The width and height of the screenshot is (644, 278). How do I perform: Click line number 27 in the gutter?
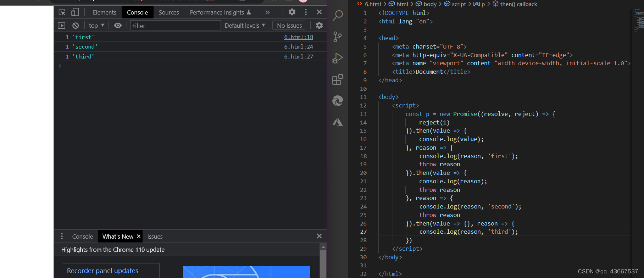click(x=363, y=232)
